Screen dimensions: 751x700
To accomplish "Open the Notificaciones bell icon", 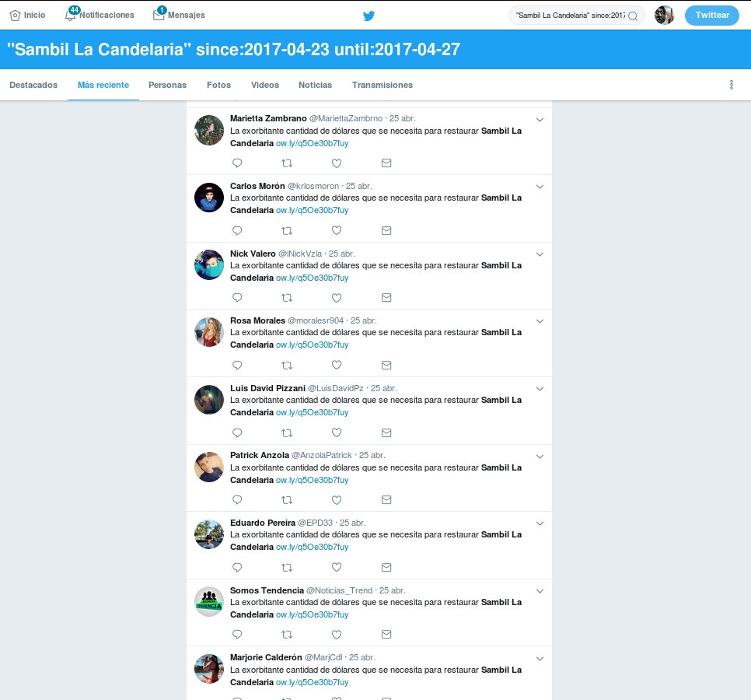I will pos(71,16).
